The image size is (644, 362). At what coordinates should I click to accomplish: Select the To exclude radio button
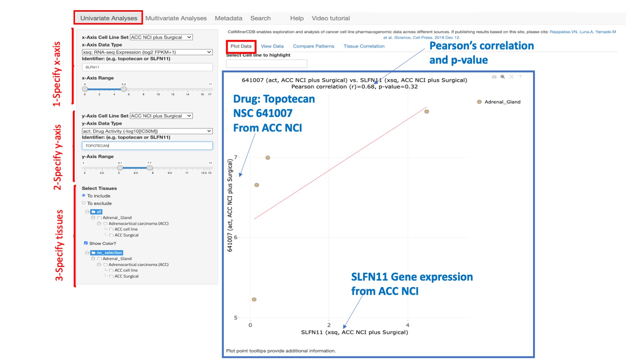pyautogui.click(x=84, y=203)
